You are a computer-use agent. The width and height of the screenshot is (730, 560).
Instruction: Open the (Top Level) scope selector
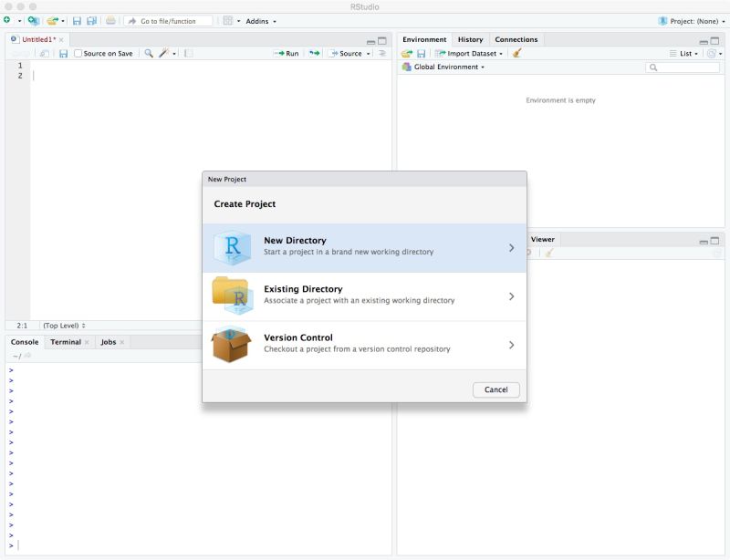click(x=64, y=326)
